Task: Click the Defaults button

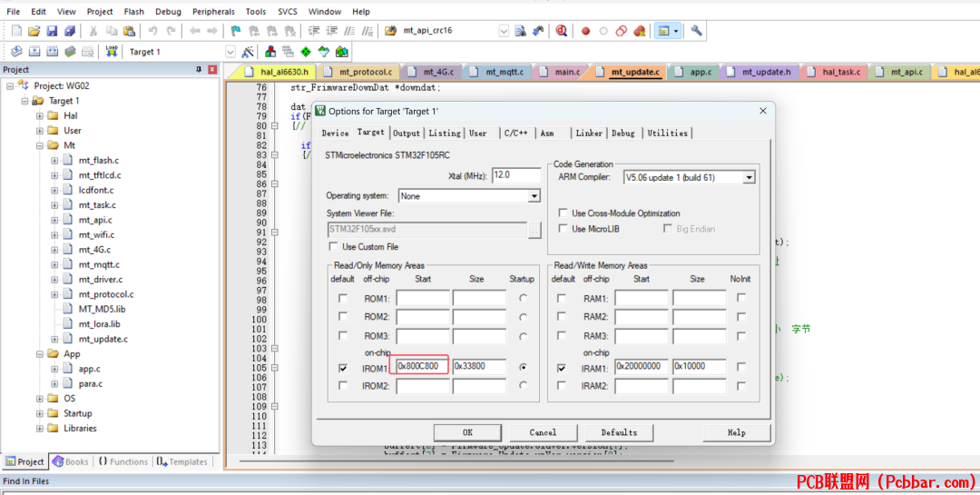Action: [619, 432]
